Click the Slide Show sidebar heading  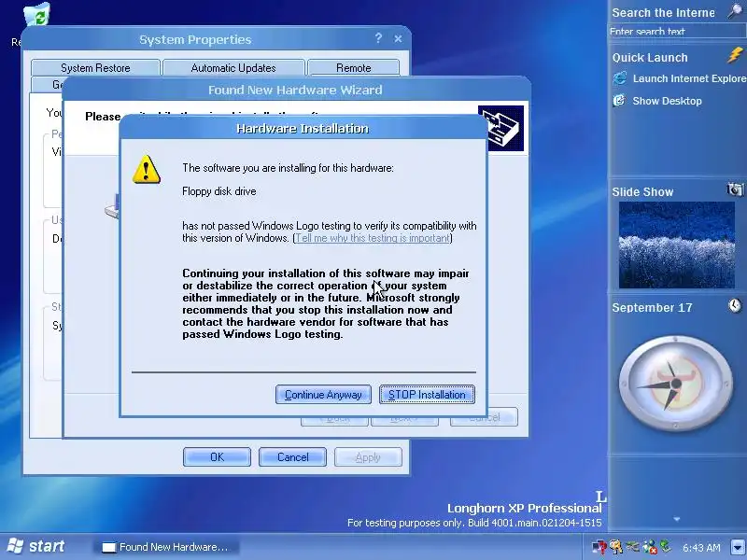click(x=642, y=192)
